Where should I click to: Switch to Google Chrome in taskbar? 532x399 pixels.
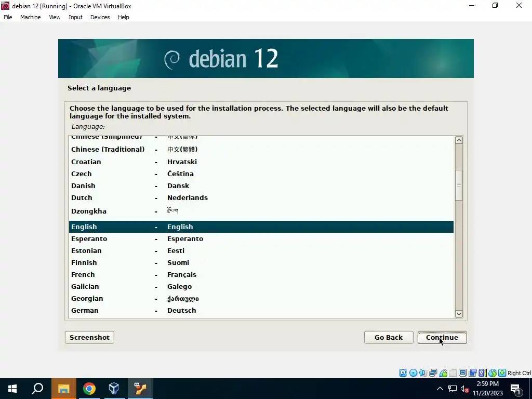[x=89, y=389]
